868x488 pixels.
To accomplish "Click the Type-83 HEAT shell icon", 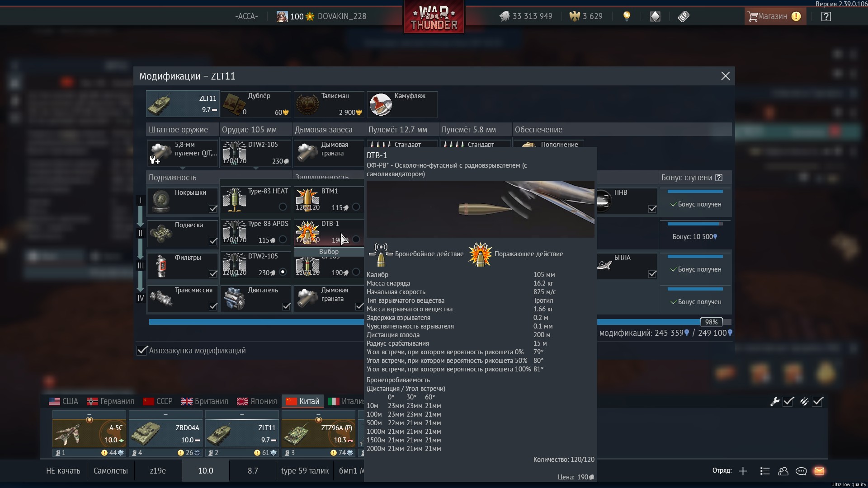I will click(x=234, y=200).
